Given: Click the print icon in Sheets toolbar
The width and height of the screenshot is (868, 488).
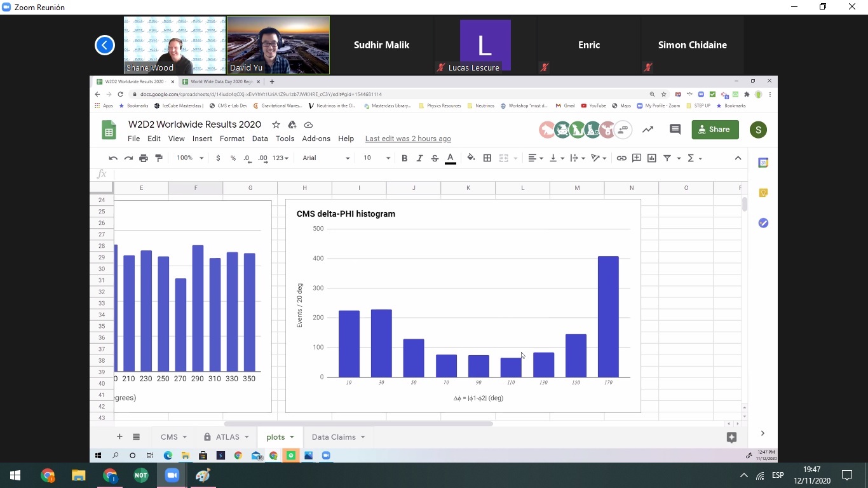Looking at the screenshot, I should click(x=144, y=158).
